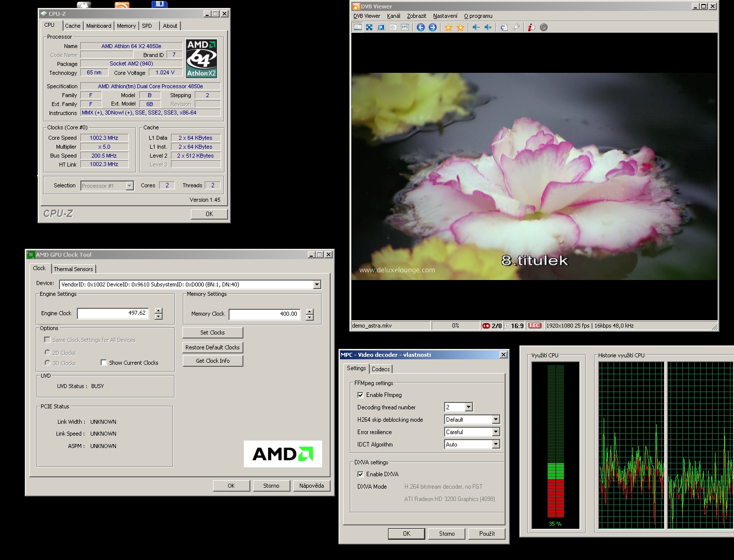Select the 3D Clocks radio button
734x560 pixels.
48,363
